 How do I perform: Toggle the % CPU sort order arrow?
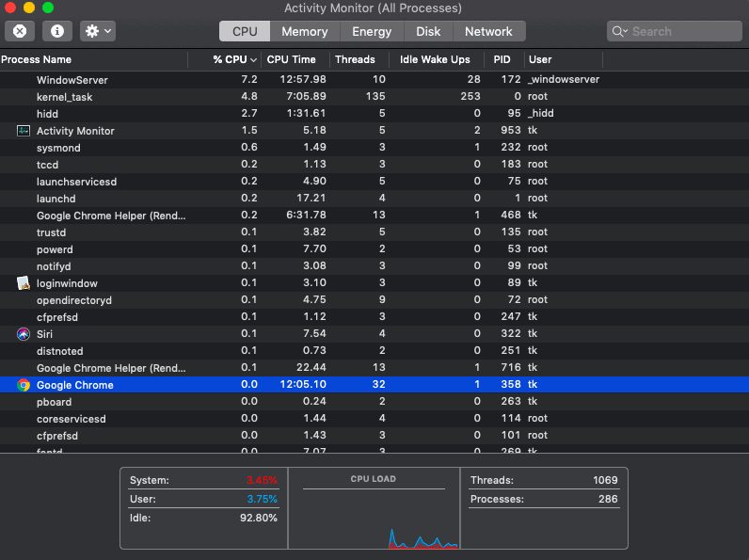click(254, 60)
